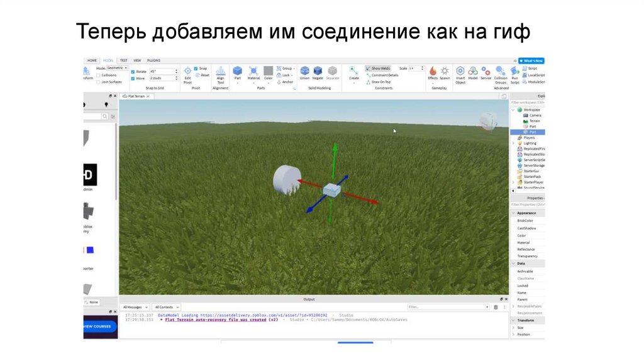
Task: Click the Scale value stepper
Action: click(x=422, y=69)
